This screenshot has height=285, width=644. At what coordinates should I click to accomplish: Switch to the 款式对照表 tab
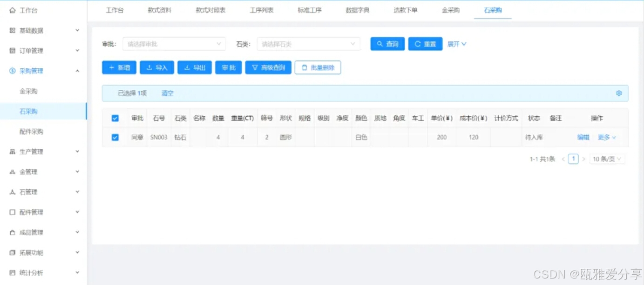click(210, 10)
